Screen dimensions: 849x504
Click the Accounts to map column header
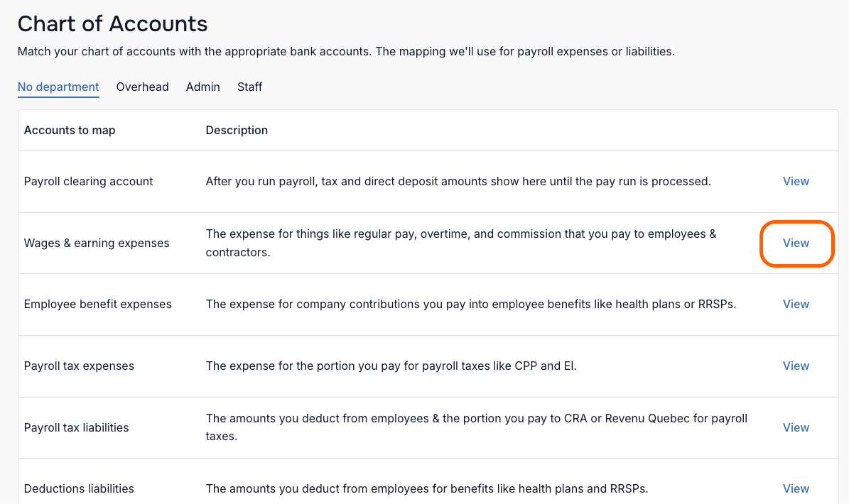70,131
